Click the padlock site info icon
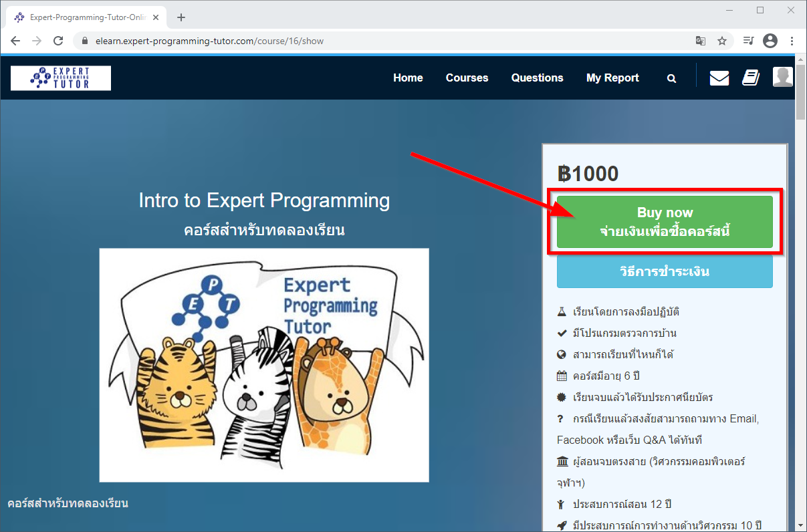This screenshot has width=807, height=532. click(84, 41)
